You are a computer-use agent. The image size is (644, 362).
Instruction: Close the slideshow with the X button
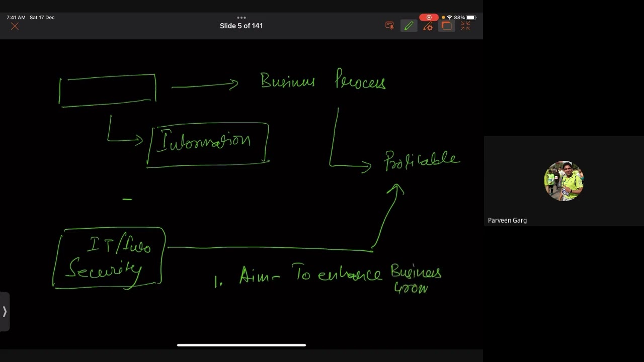(x=15, y=26)
